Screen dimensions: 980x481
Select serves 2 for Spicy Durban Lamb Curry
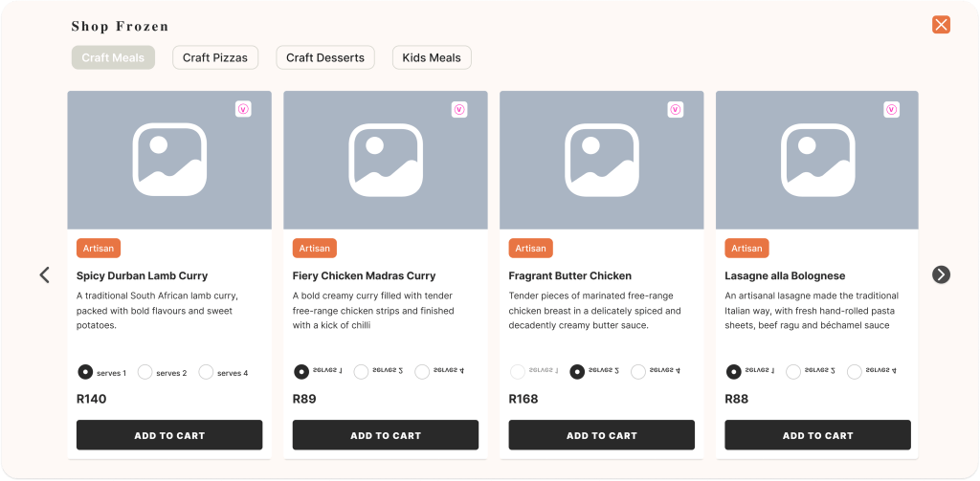(145, 373)
